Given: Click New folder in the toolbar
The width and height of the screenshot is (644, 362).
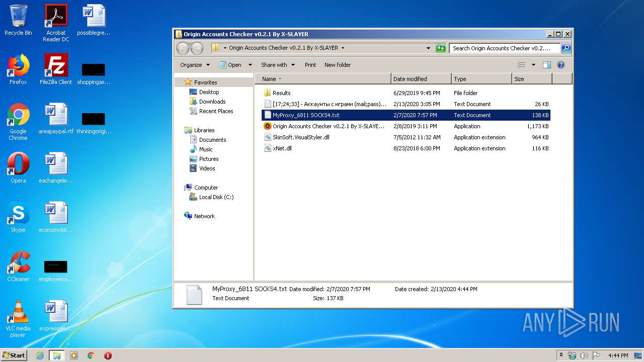Looking at the screenshot, I should (x=338, y=65).
